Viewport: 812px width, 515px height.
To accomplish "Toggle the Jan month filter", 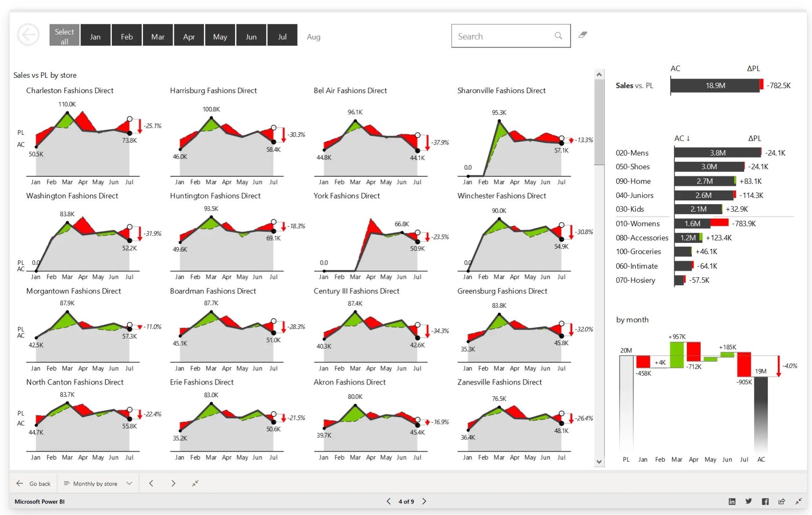I will [x=95, y=35].
